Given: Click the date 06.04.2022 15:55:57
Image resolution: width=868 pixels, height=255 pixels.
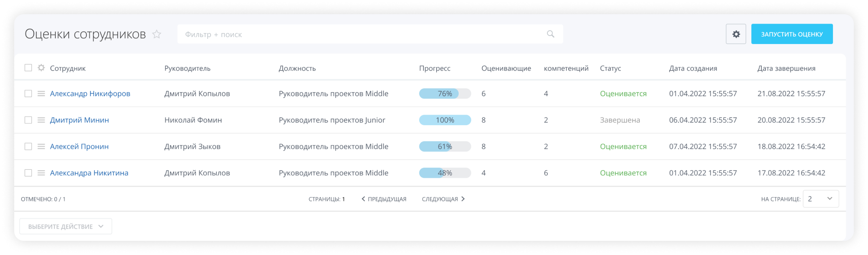Looking at the screenshot, I should tap(703, 120).
